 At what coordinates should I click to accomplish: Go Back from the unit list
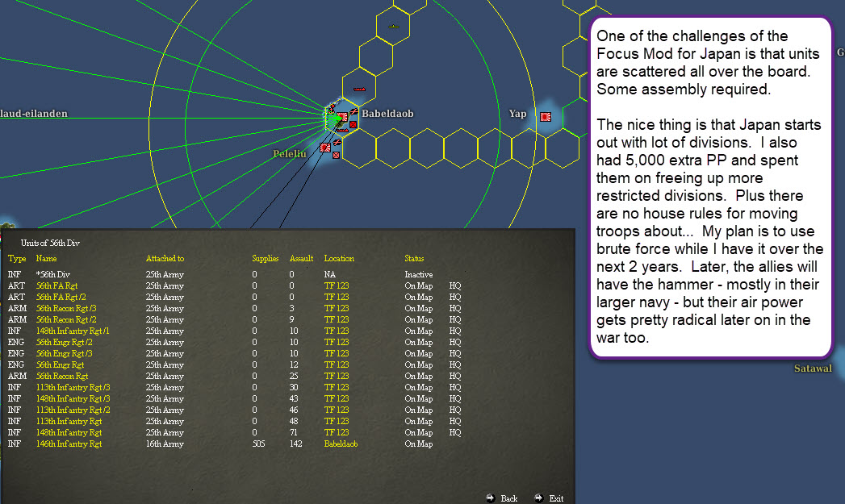tap(509, 498)
